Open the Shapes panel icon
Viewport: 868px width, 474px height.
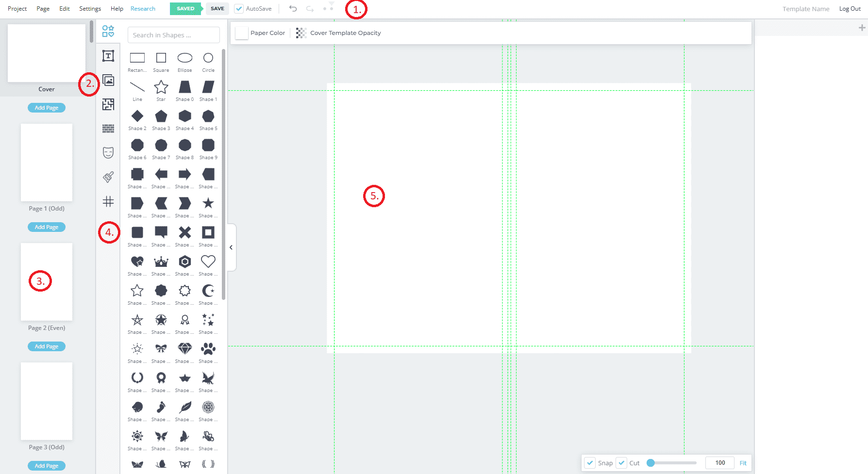pos(108,32)
